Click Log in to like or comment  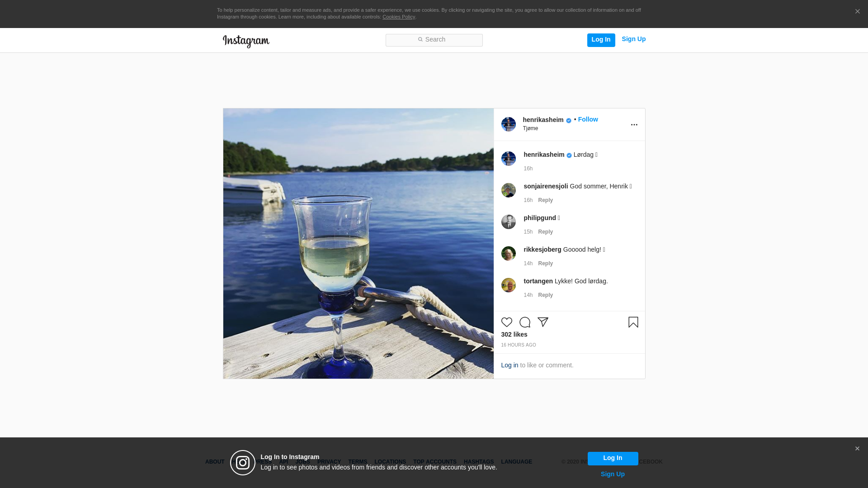[x=509, y=366]
